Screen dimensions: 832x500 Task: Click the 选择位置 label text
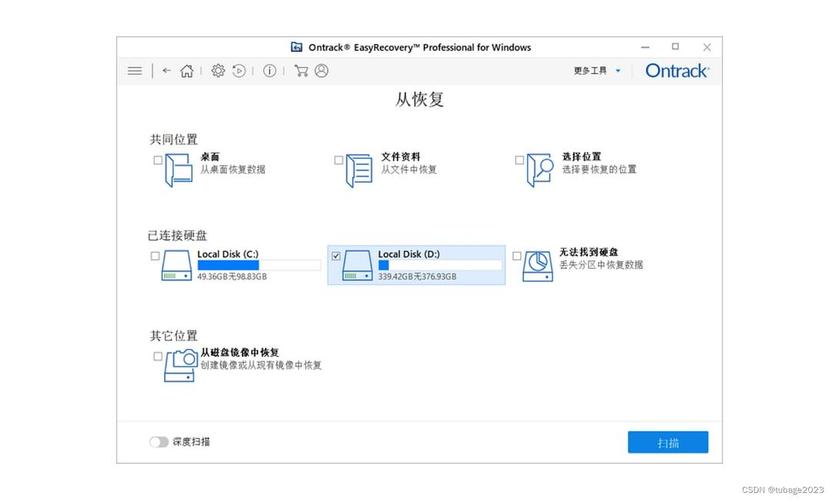pos(582,157)
